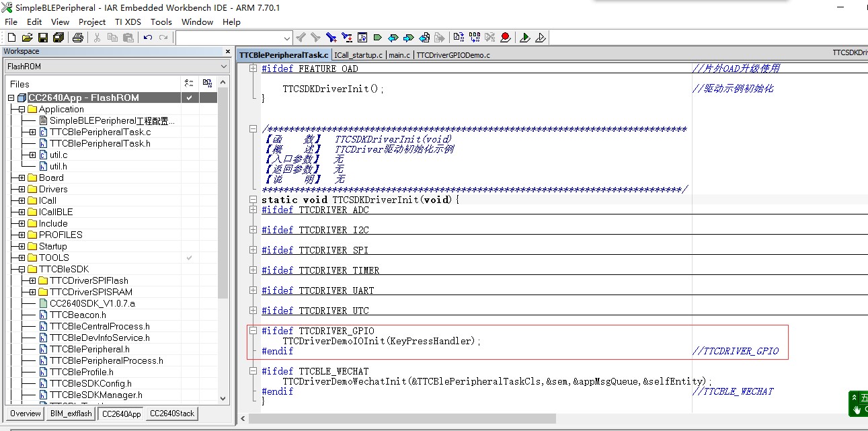Image resolution: width=868 pixels, height=431 pixels.
Task: Select the TTCBlePeripheralTask.h file
Action: tap(100, 143)
